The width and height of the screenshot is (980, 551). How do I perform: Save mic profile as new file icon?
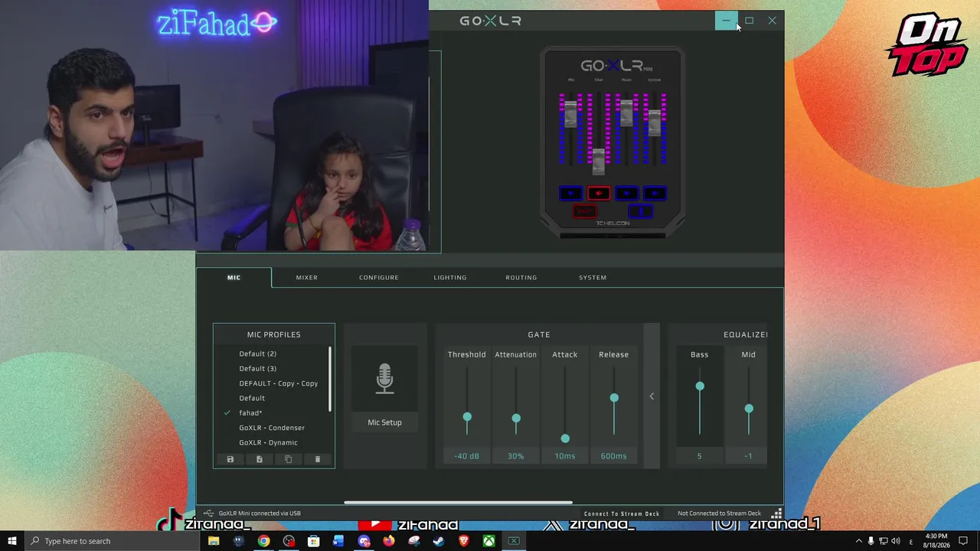click(259, 459)
